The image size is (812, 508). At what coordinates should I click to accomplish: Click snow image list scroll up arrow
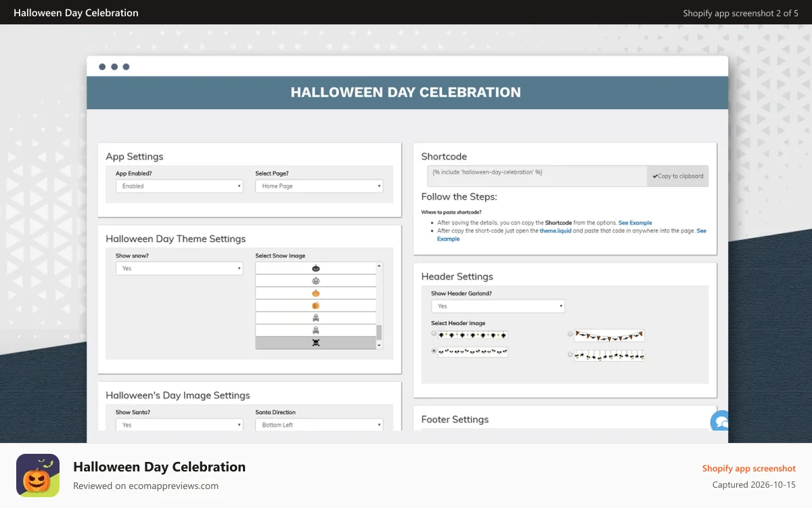[x=379, y=266]
